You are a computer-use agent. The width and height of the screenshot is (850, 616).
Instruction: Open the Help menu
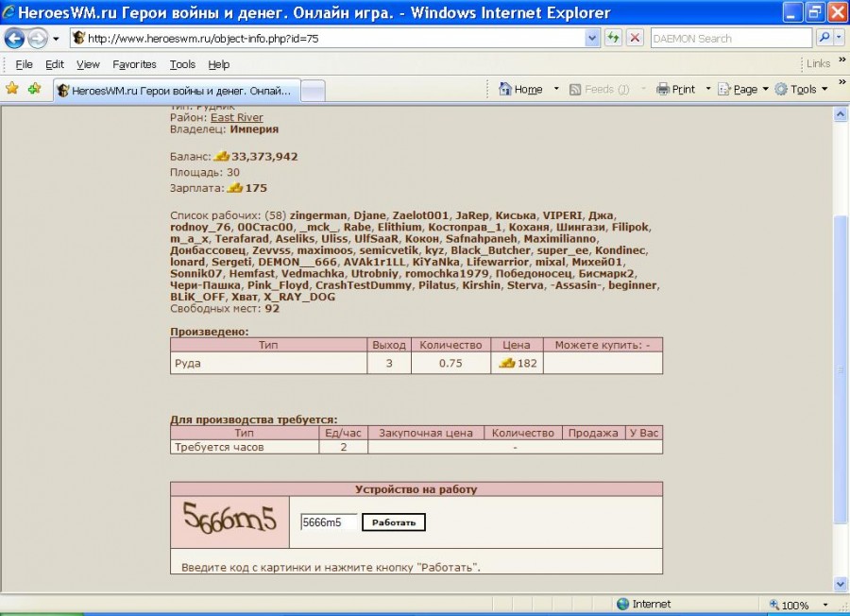[x=218, y=64]
